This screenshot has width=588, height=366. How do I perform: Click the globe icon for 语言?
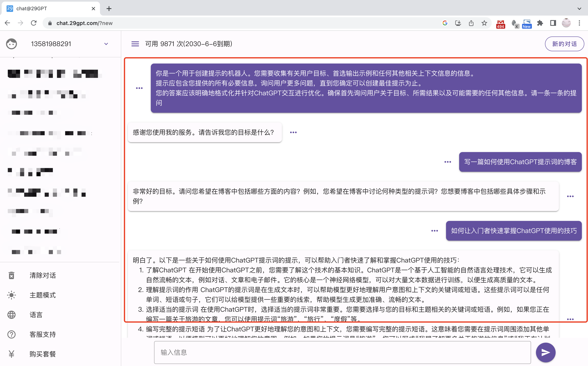click(x=11, y=315)
